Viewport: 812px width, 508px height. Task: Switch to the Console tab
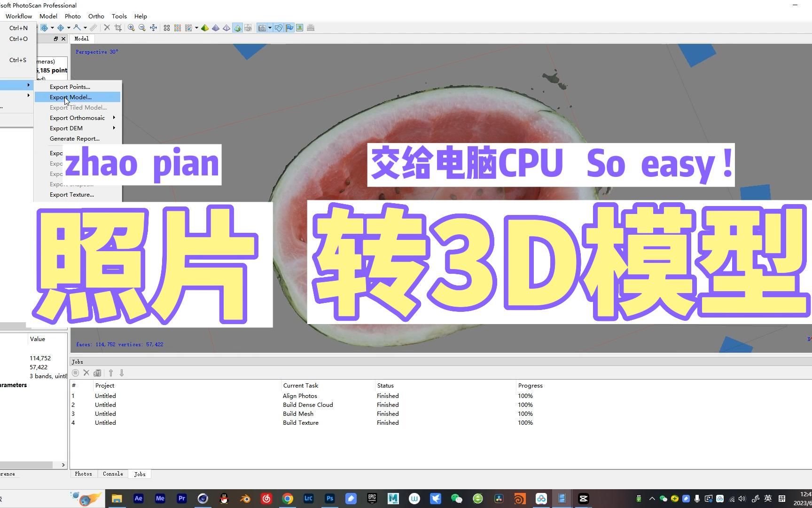[112, 474]
